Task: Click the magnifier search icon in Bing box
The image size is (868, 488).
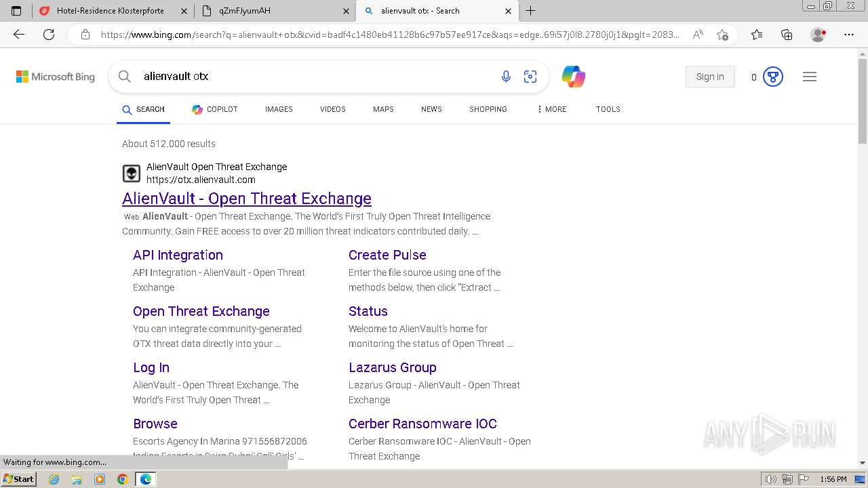Action: coord(125,77)
